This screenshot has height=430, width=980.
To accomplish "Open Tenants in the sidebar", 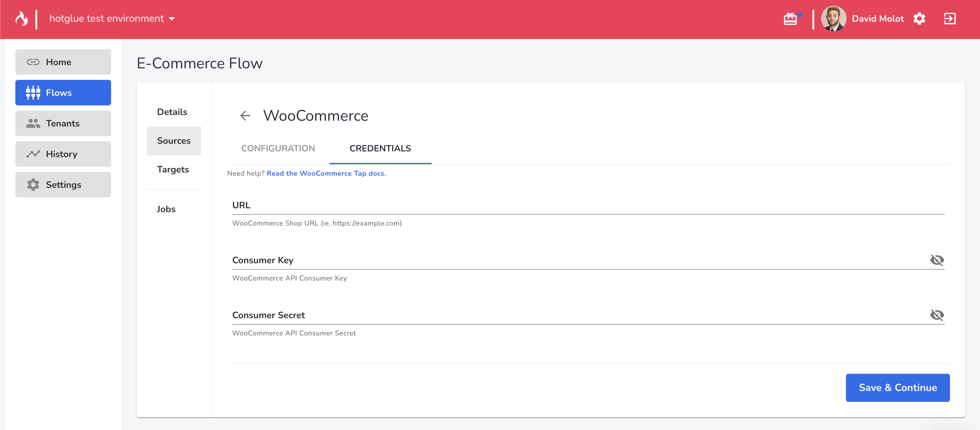I will [63, 123].
